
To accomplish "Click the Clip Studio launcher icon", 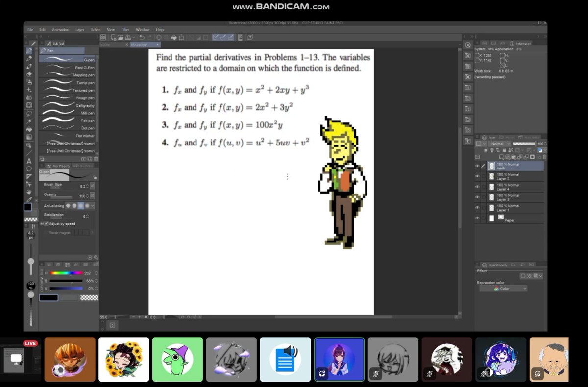I will [103, 37].
